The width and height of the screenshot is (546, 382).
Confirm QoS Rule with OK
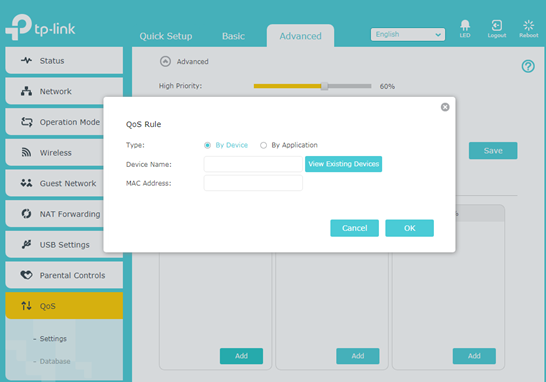(x=410, y=228)
